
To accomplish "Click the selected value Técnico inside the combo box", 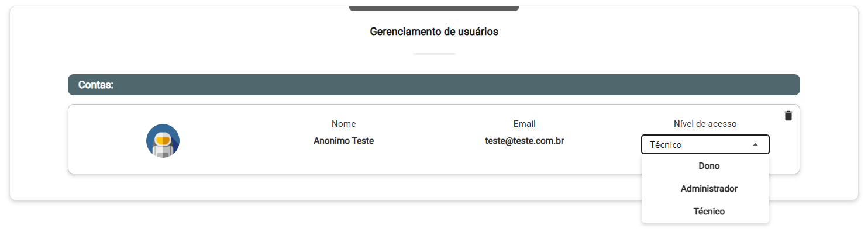I will (666, 145).
